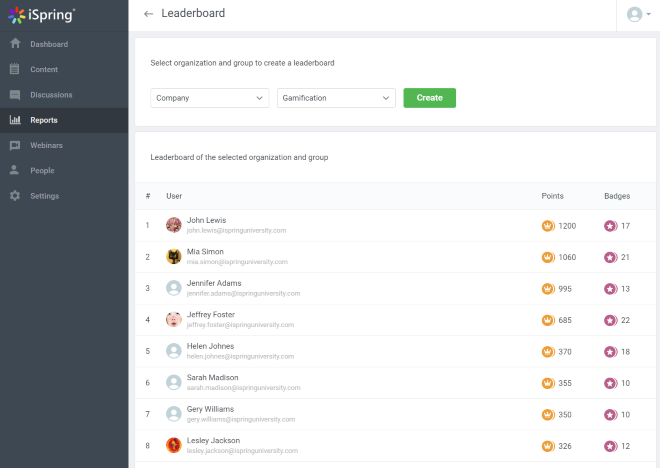This screenshot has height=468, width=660.
Task: Expand the Company organization dropdown
Action: 210,98
